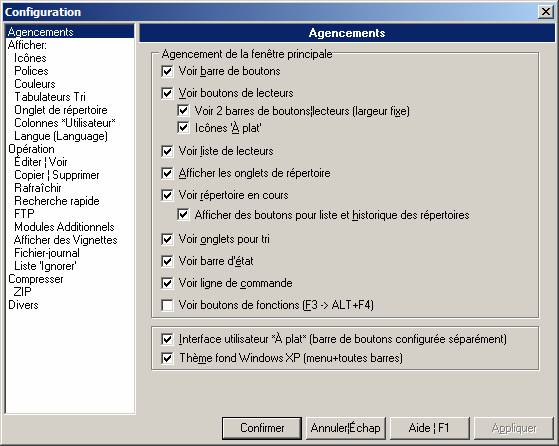This screenshot has width=559, height=446.
Task: Click the Confirmer button
Action: 262,428
